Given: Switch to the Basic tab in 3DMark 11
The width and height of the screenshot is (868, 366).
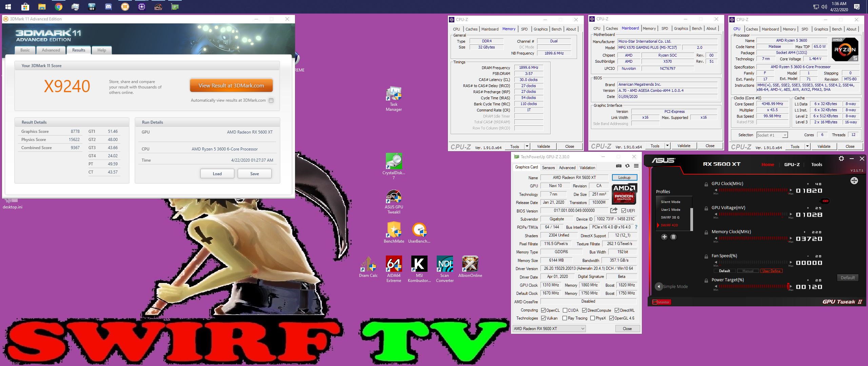Looking at the screenshot, I should (x=25, y=50).
